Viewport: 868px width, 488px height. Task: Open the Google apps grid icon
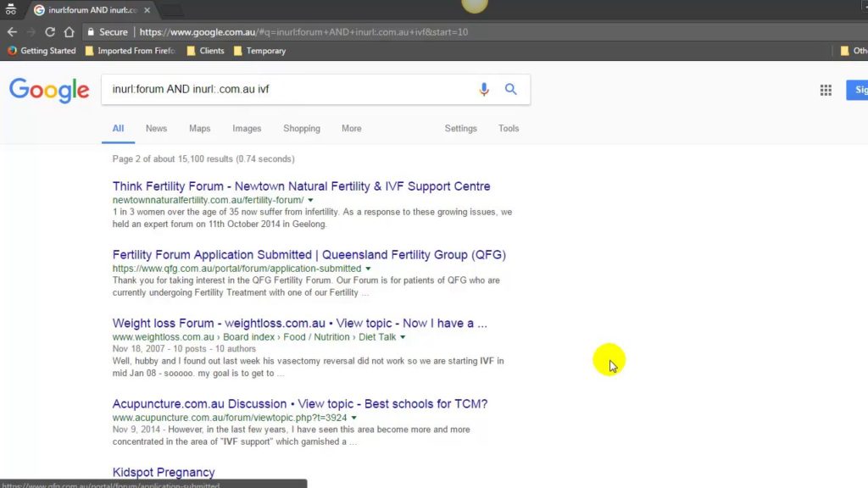(x=826, y=90)
